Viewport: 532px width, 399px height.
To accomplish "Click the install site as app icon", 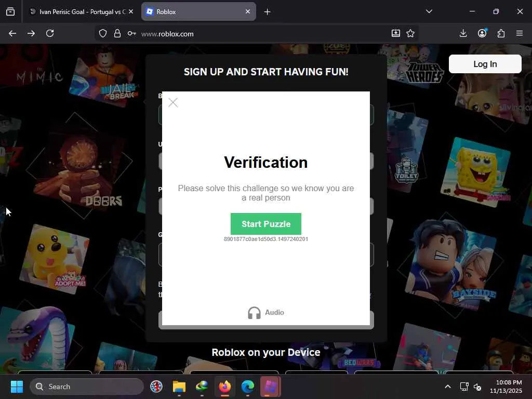I will click(395, 33).
